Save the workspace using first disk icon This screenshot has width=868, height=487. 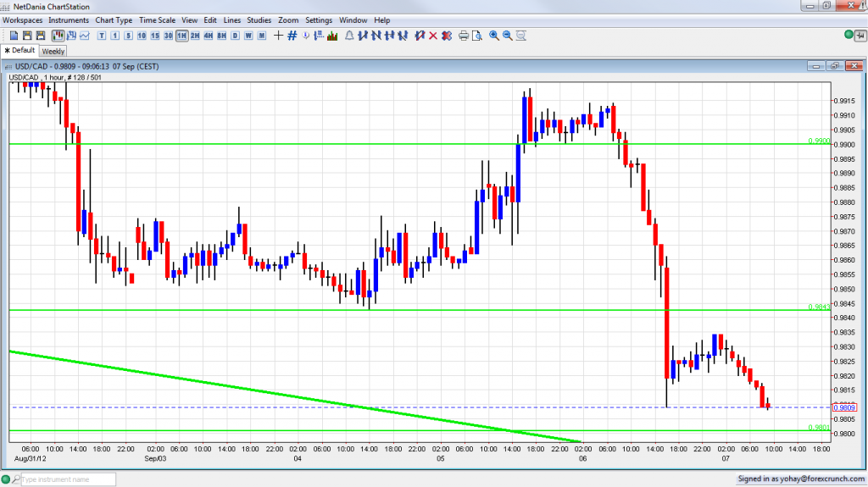point(27,36)
